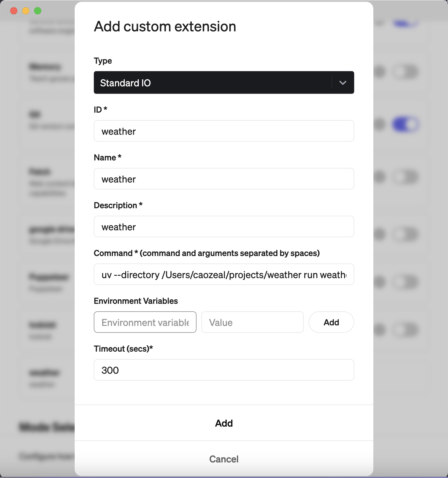
Task: Click Add to save the custom extension
Action: point(224,423)
